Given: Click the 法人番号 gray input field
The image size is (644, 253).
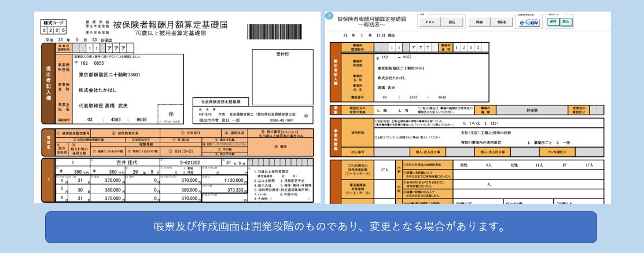Looking at the screenshot, I should [392, 152].
